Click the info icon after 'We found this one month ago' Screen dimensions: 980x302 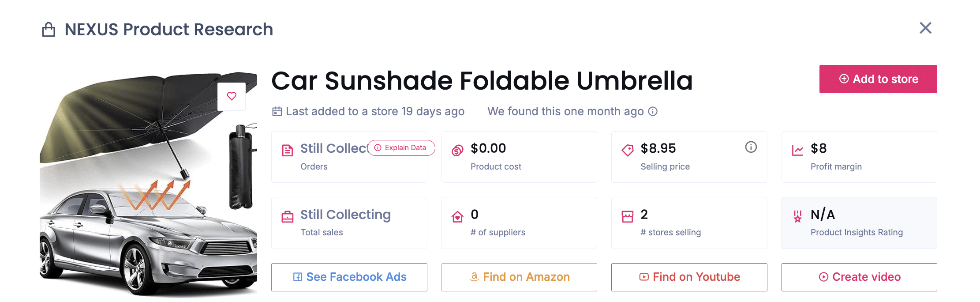[x=654, y=111]
